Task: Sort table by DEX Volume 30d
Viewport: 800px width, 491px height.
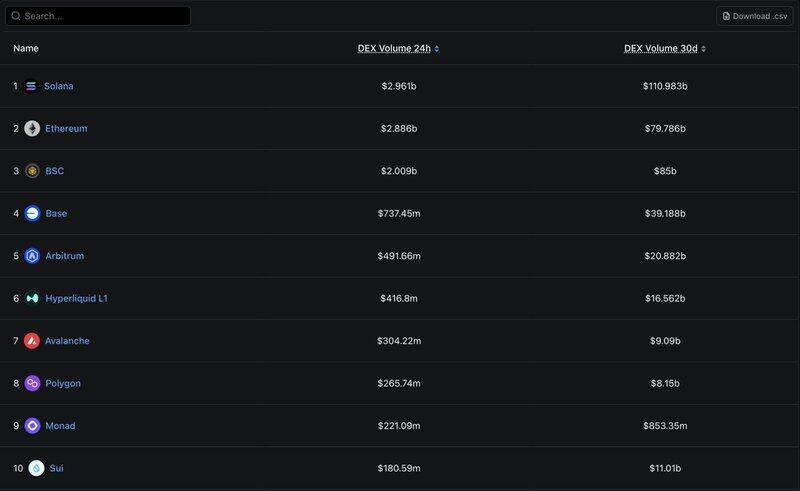Action: point(665,48)
